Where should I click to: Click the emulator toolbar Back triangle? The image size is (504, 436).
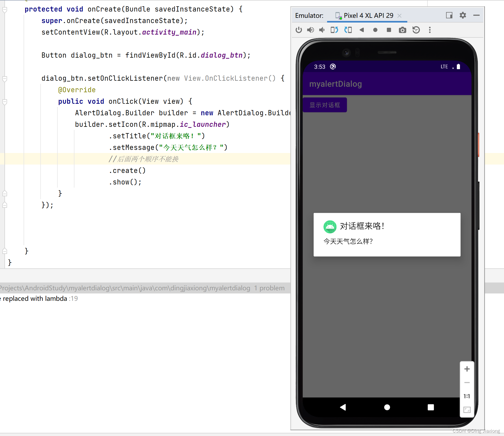click(362, 30)
